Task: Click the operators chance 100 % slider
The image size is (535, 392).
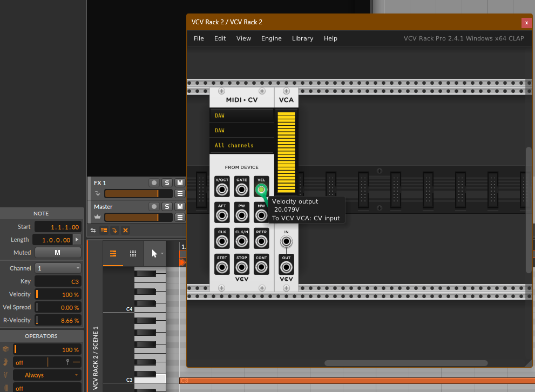Action: (47, 349)
